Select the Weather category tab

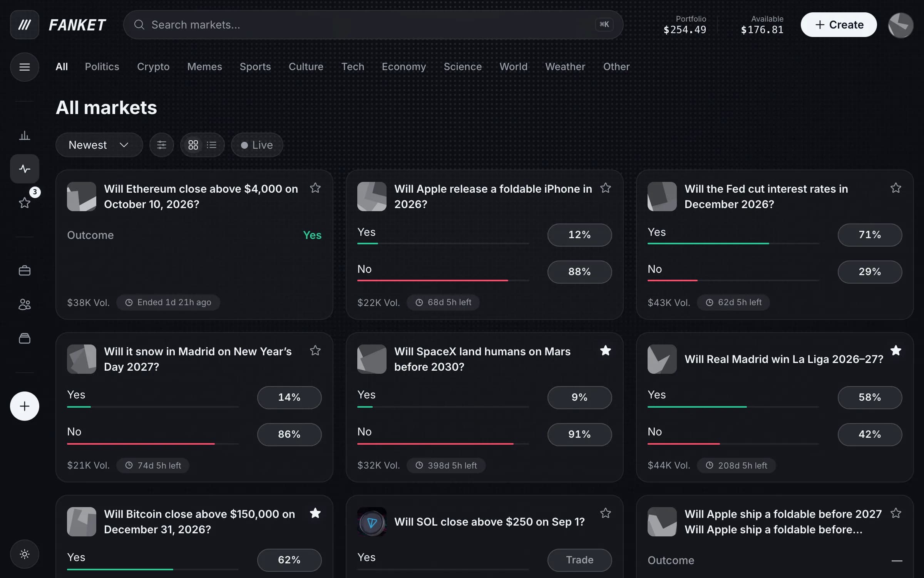pyautogui.click(x=565, y=67)
